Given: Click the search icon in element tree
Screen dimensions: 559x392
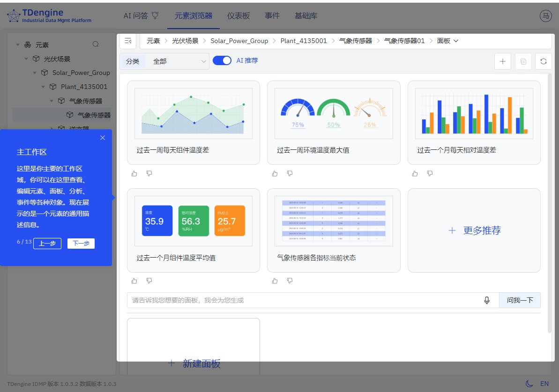Looking at the screenshot, I should pyautogui.click(x=96, y=44).
